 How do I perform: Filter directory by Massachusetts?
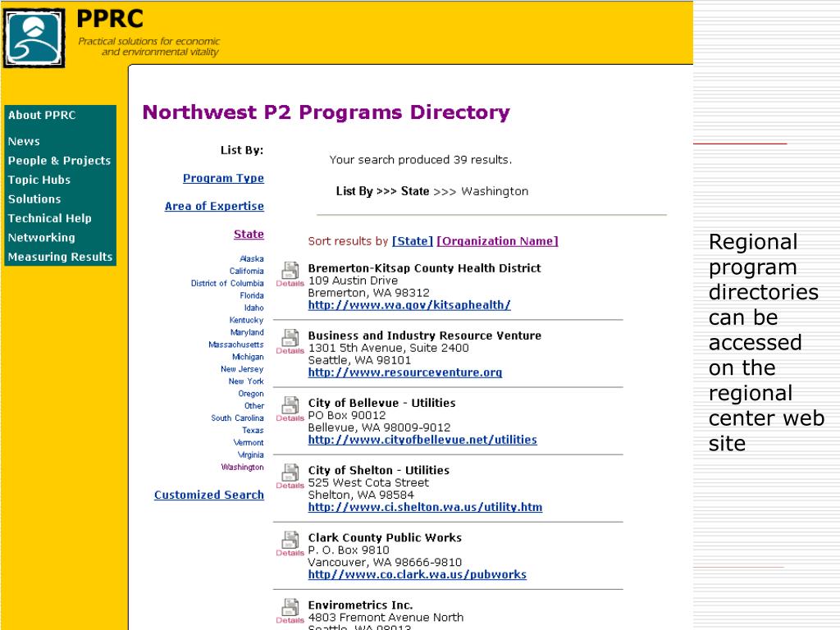(236, 345)
